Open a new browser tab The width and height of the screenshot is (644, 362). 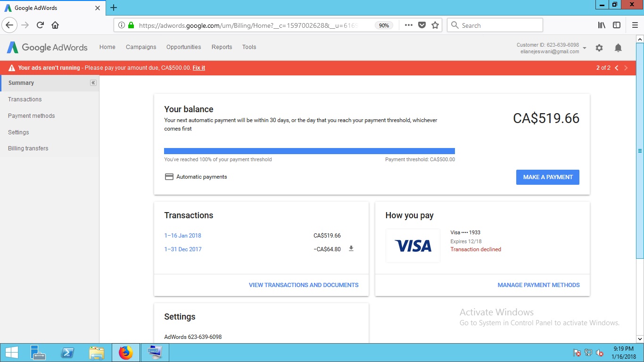114,8
